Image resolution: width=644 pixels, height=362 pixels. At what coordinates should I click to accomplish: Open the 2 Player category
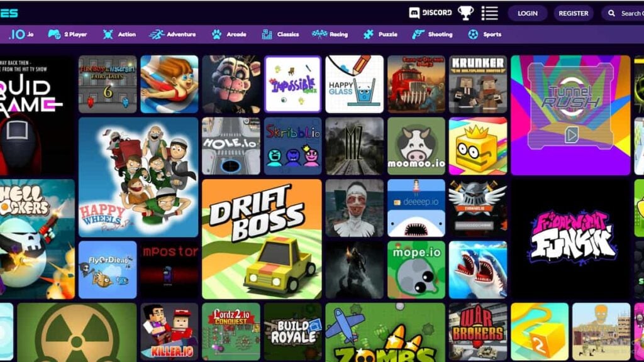67,35
